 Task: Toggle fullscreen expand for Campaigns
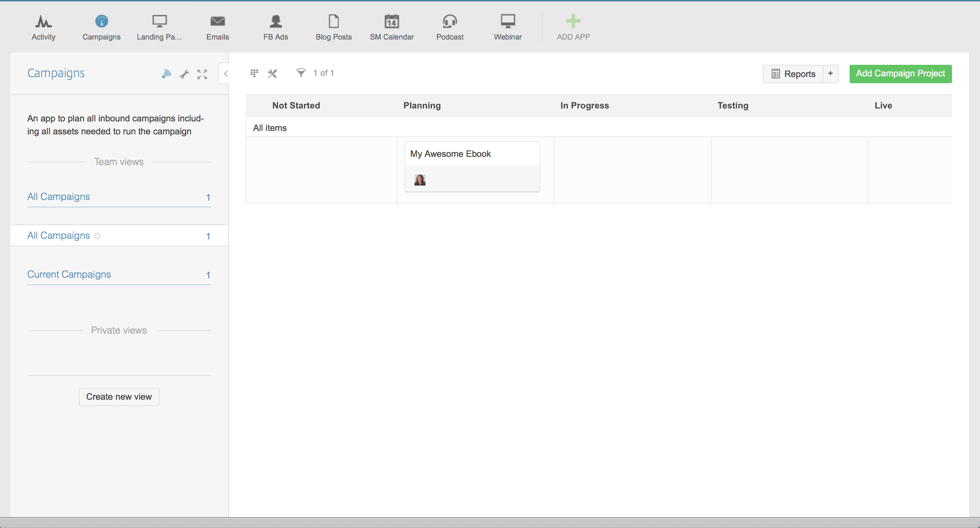(x=202, y=74)
